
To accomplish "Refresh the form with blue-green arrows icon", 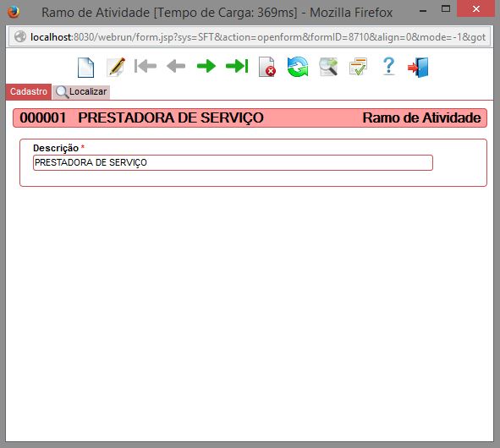I will (x=298, y=67).
